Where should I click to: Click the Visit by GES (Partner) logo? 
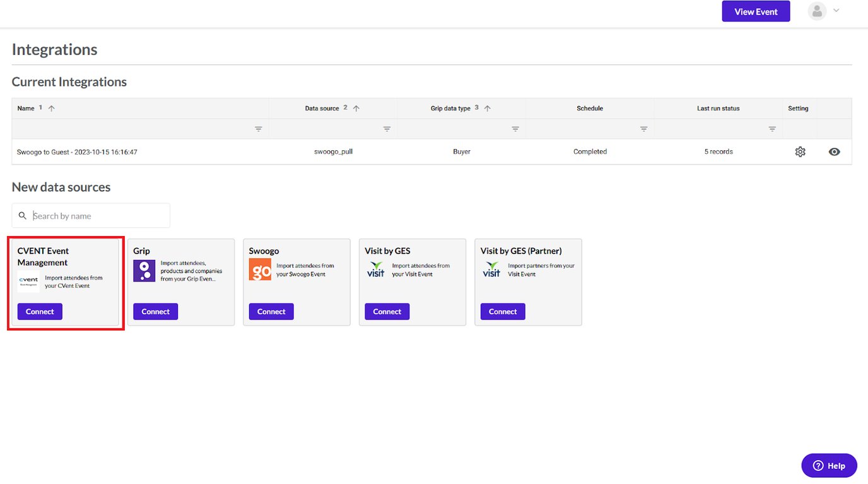(491, 268)
